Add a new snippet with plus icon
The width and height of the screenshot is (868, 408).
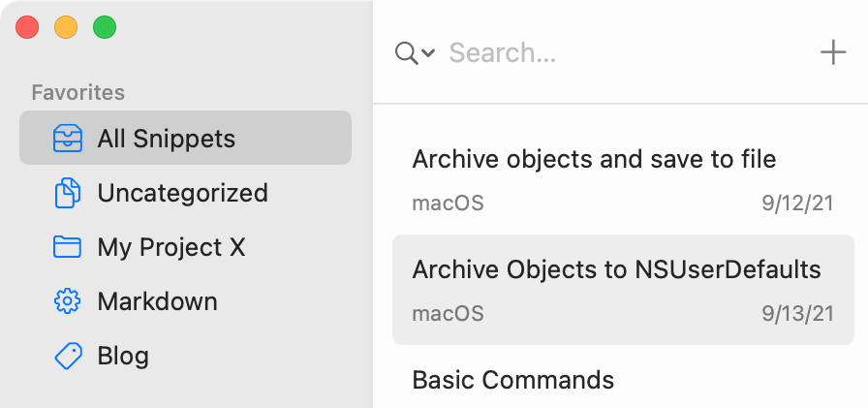tap(832, 52)
